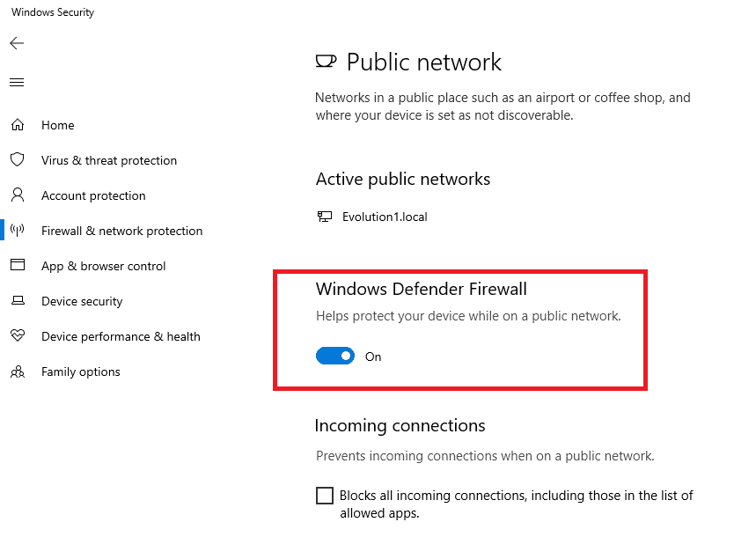The height and width of the screenshot is (537, 756).
Task: Click the Device performance heart icon
Action: pyautogui.click(x=18, y=335)
